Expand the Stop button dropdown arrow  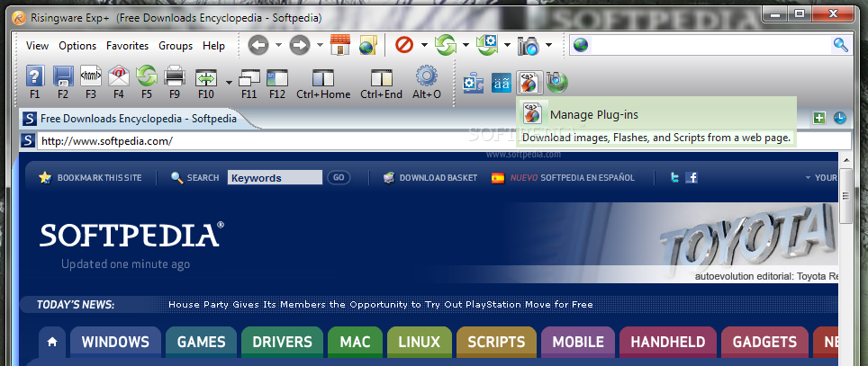tap(425, 45)
